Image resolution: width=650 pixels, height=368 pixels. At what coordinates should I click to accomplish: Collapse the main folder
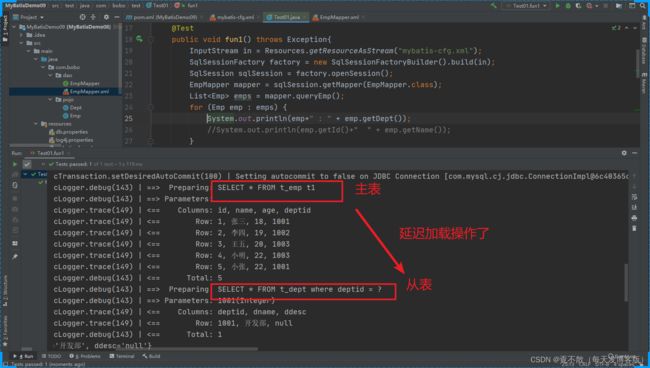pyautogui.click(x=29, y=51)
